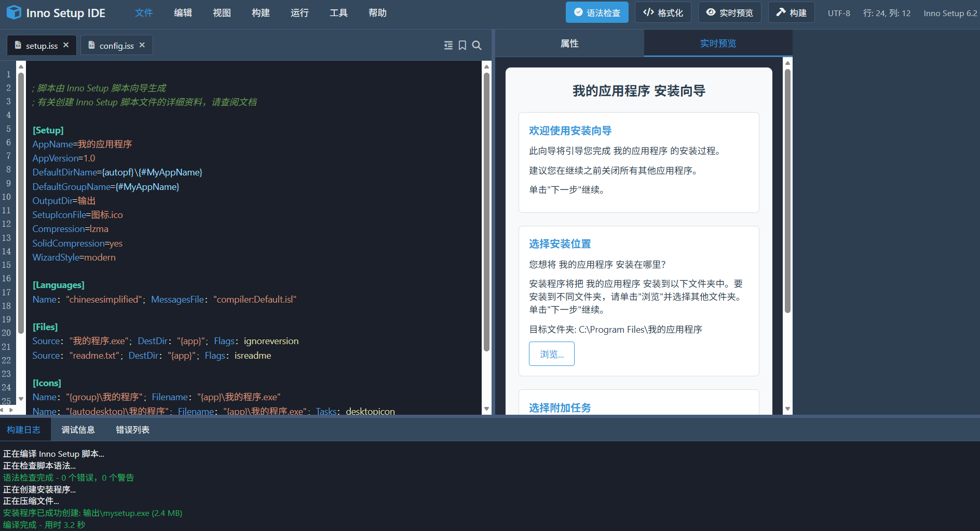The height and width of the screenshot is (531, 980).
Task: Switch to the 属性 panel tab
Action: 569,44
